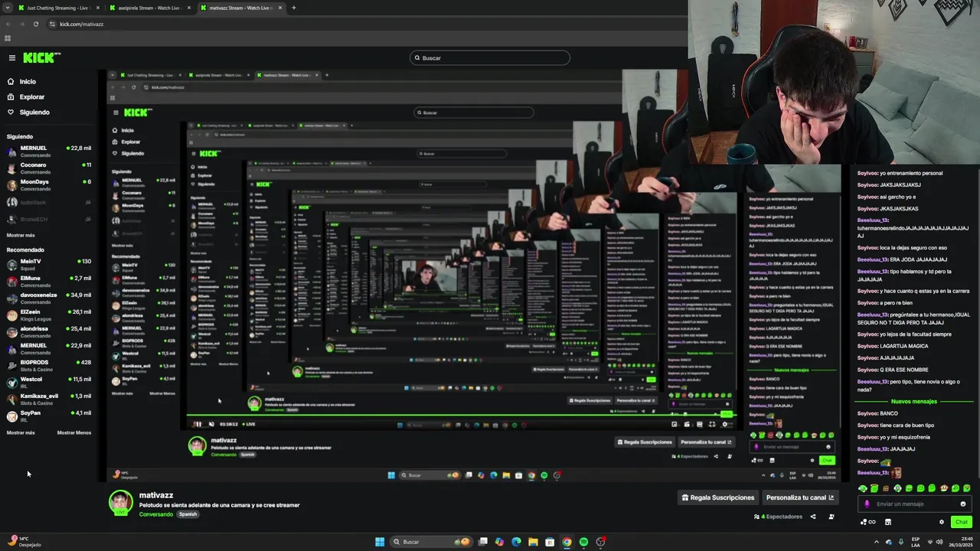Open recommended channel Kamikaze_evil
The width and height of the screenshot is (980, 551).
[49, 399]
